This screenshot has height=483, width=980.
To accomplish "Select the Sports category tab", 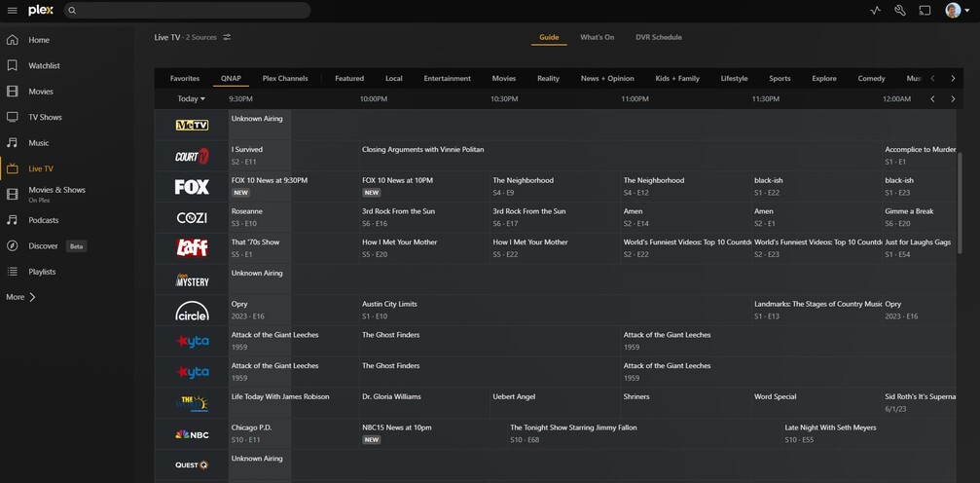I will click(780, 78).
